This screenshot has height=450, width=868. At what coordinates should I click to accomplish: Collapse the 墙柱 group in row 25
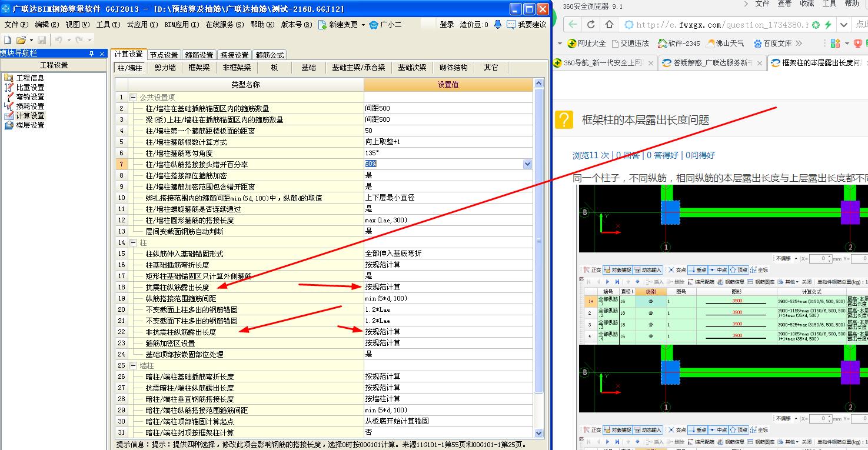point(134,365)
